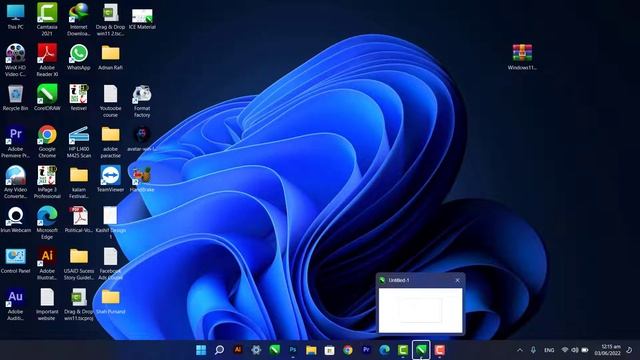Open HP LJ400 M425 Scan shortcut
Viewport: 640px width, 360px height.
[78, 141]
